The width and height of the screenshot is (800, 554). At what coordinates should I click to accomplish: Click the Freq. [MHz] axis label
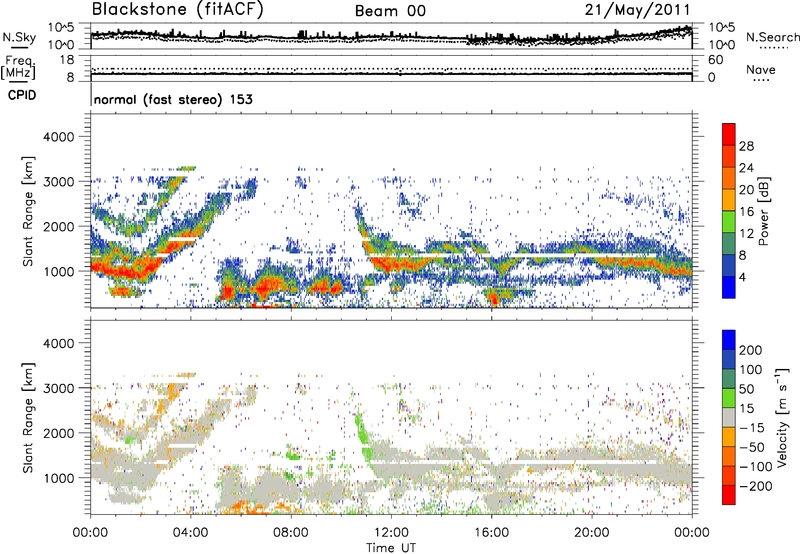18,67
